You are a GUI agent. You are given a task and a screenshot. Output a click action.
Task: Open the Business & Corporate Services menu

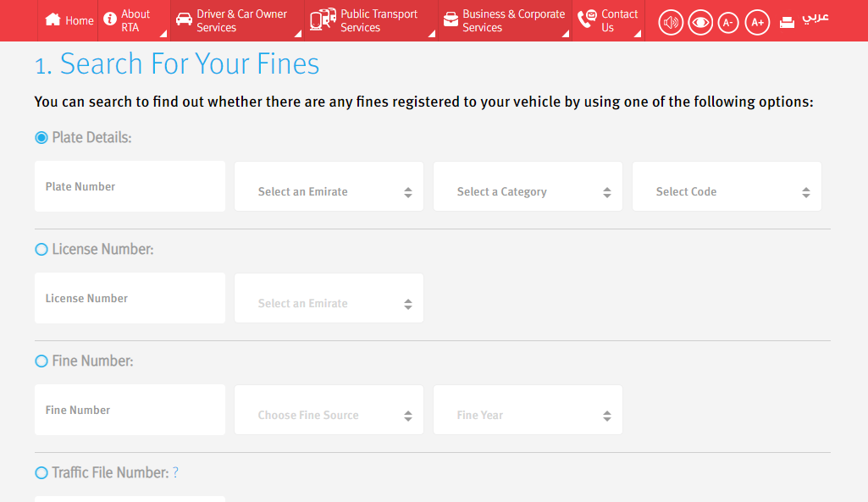click(504, 19)
